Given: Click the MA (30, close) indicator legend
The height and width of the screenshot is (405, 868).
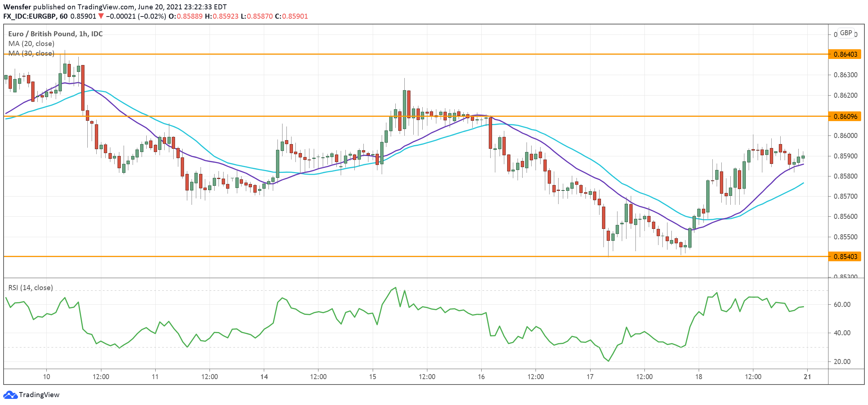Looking at the screenshot, I should point(31,53).
